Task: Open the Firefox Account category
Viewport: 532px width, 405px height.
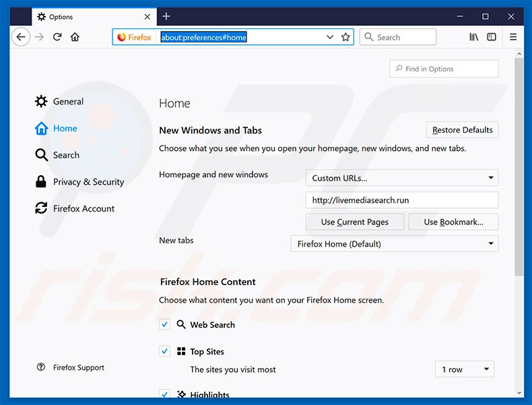Action: pos(75,208)
